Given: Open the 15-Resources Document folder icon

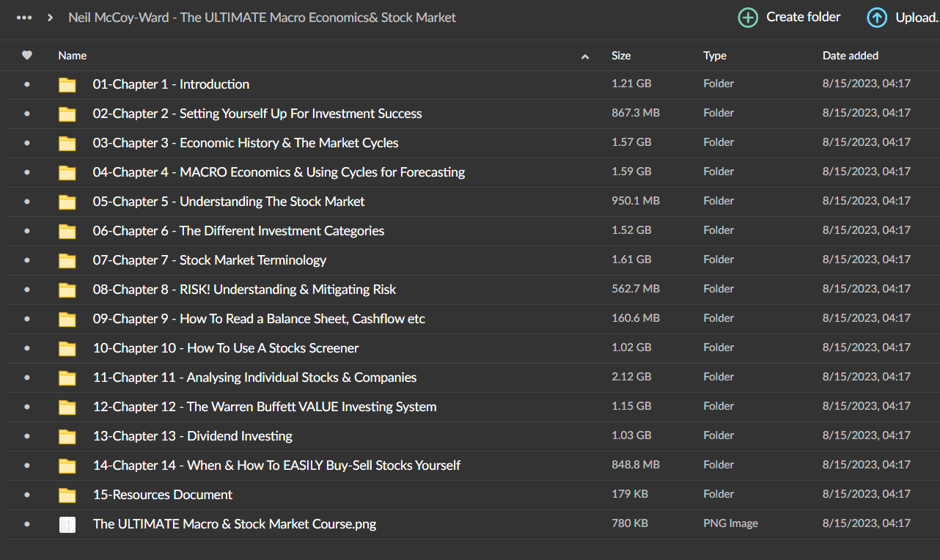Looking at the screenshot, I should coord(67,495).
